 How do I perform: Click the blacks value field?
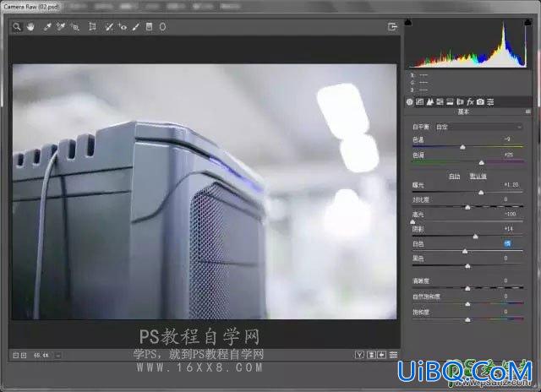pyautogui.click(x=505, y=258)
